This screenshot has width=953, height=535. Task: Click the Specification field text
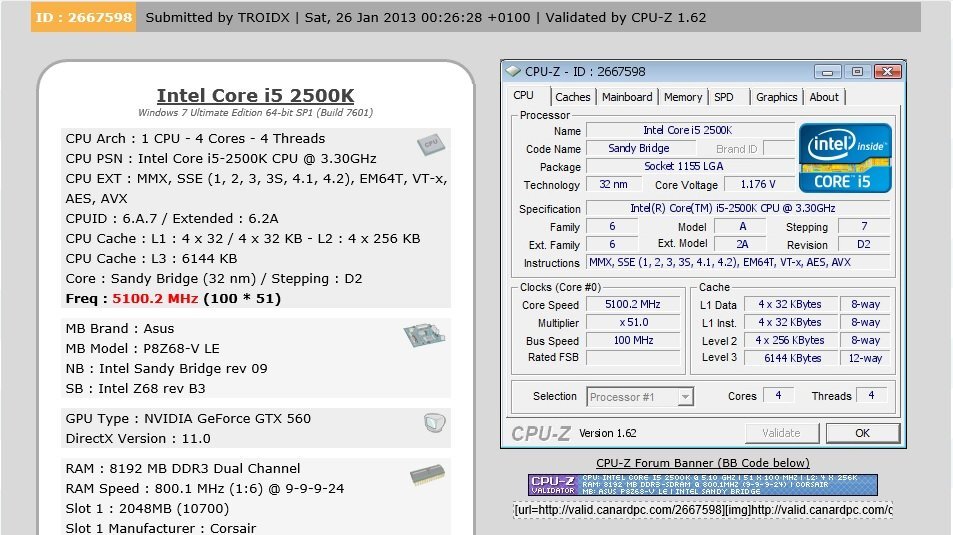738,209
